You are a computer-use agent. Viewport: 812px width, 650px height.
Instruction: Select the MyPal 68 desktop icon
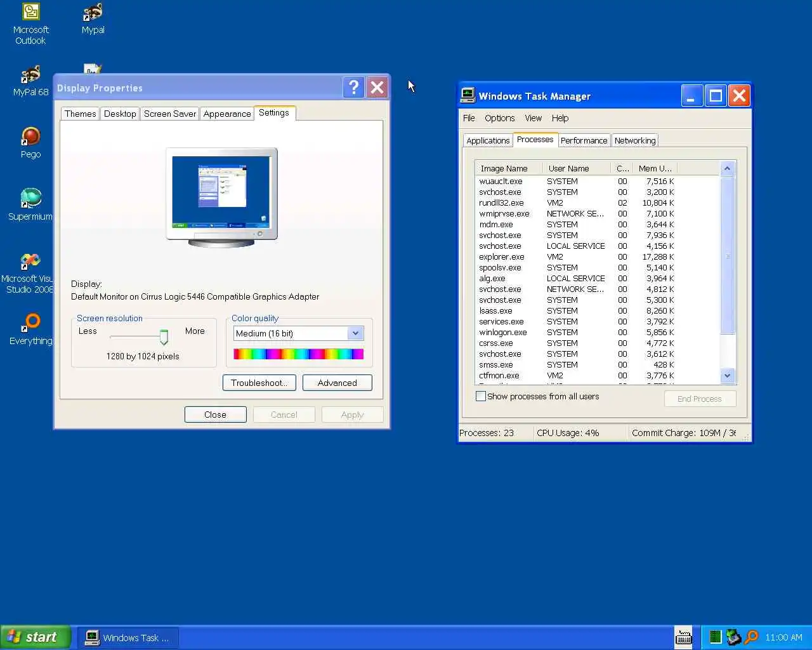point(30,81)
